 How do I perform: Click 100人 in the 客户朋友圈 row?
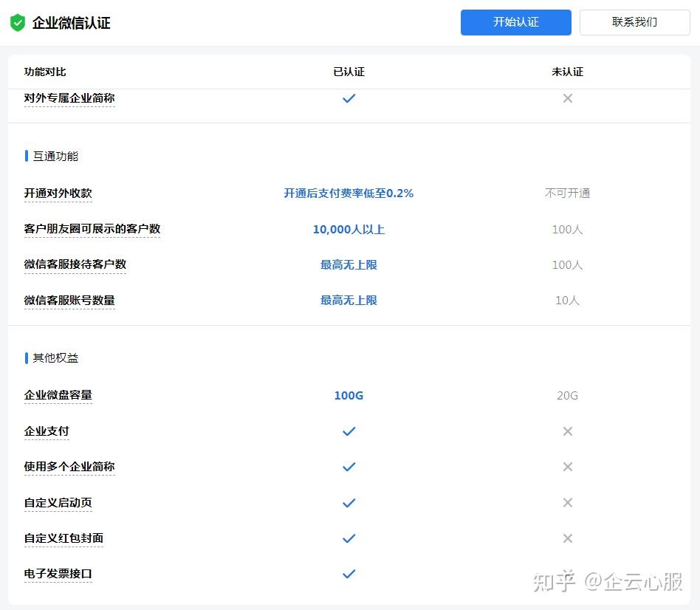(567, 230)
